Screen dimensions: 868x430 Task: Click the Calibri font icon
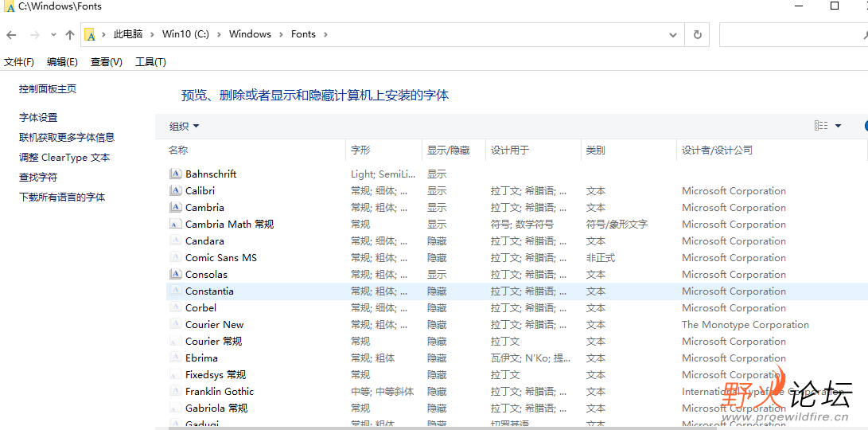176,190
